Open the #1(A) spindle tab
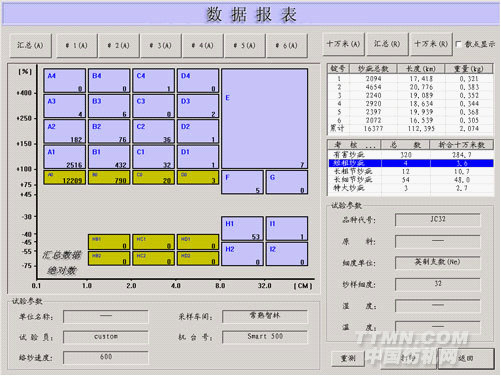The width and height of the screenshot is (501, 376). [x=77, y=45]
